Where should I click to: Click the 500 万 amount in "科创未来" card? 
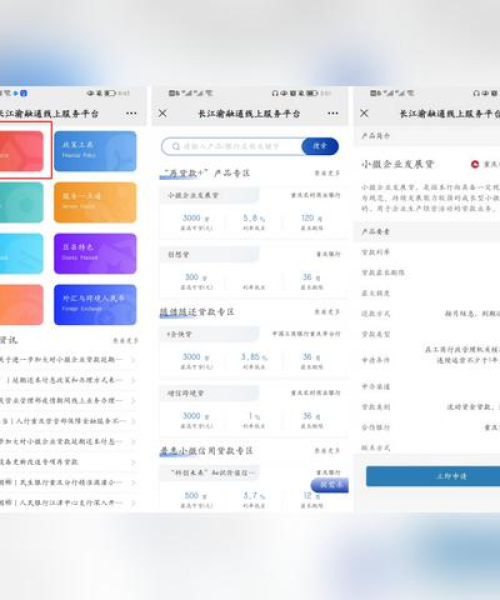(195, 496)
